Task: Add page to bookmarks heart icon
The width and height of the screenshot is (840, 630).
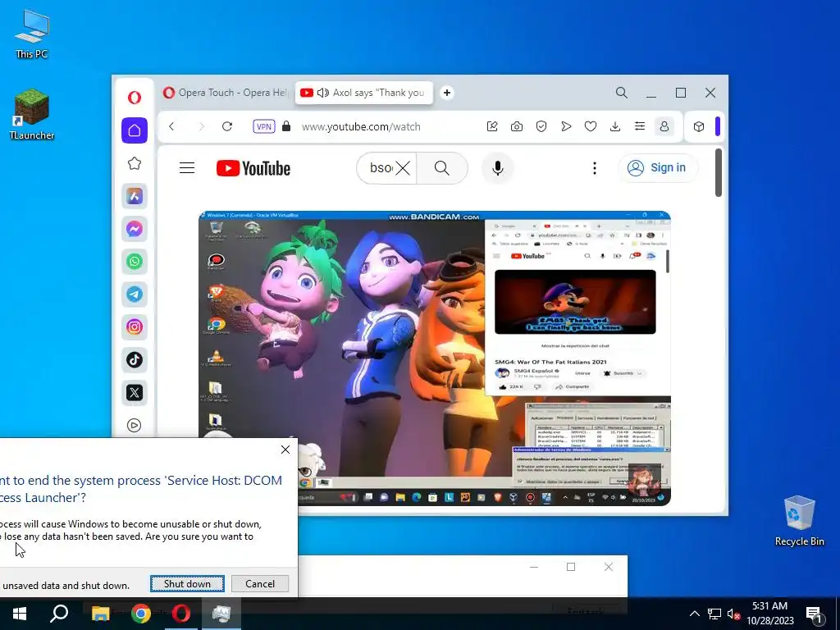Action: [591, 126]
